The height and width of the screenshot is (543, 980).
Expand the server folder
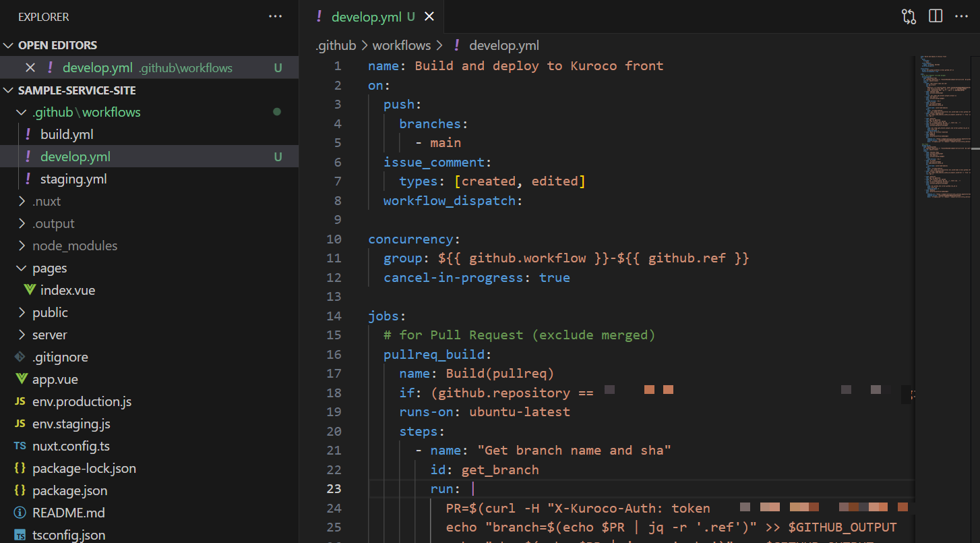(x=22, y=335)
